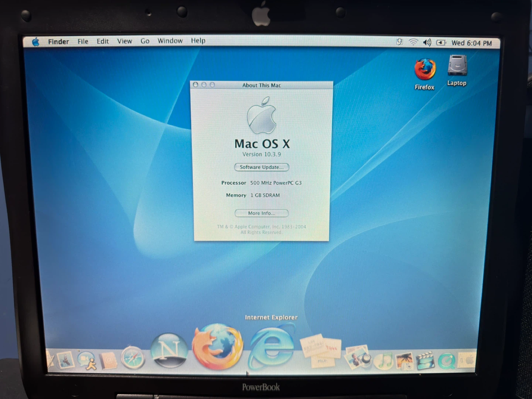Click the Version 10.3.9 text
The image size is (532, 399).
coord(262,154)
